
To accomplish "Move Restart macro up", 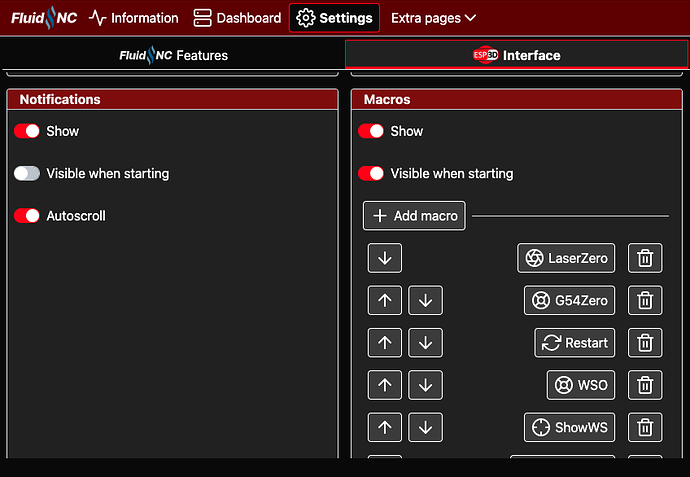I will coord(385,343).
